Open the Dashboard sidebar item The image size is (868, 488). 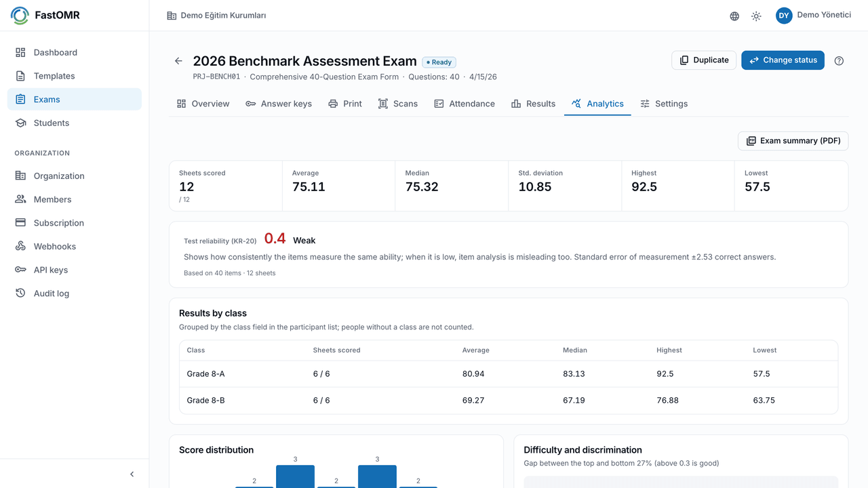[75, 52]
